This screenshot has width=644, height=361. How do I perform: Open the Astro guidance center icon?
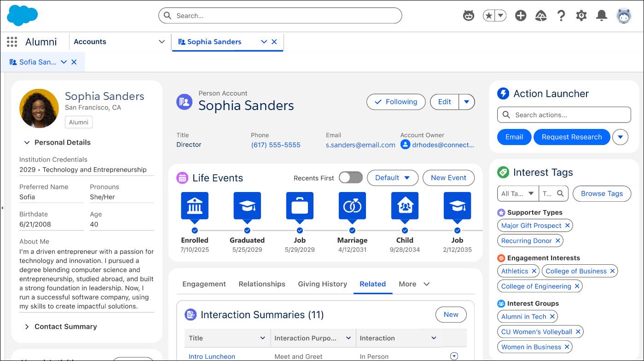point(469,16)
